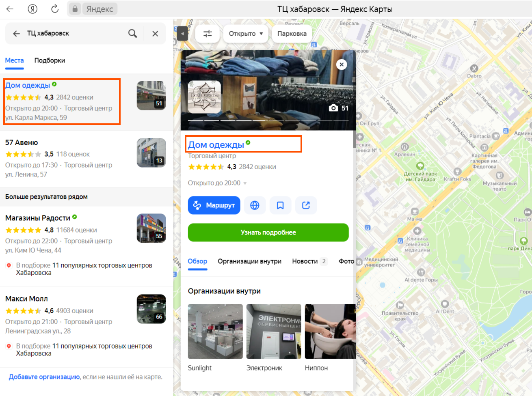Click the Медицинский университет map marker
The width and height of the screenshot is (532, 396).
click(360, 262)
